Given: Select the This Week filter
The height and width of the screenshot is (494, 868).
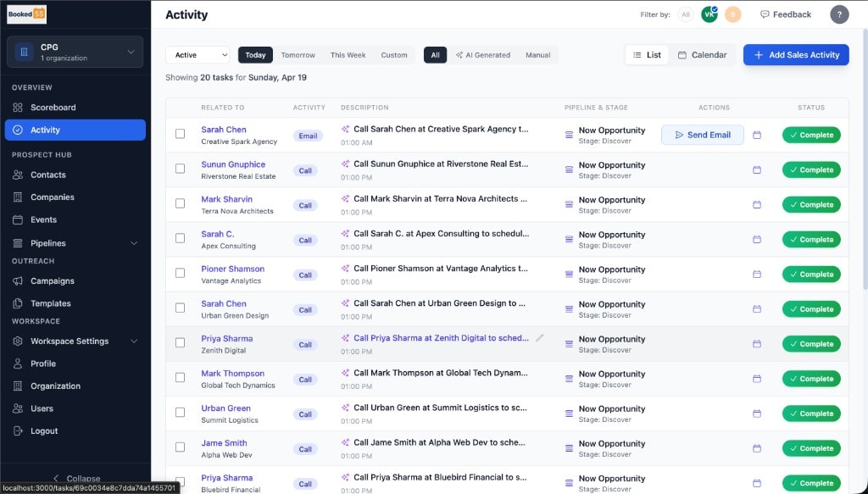Looking at the screenshot, I should click(348, 55).
